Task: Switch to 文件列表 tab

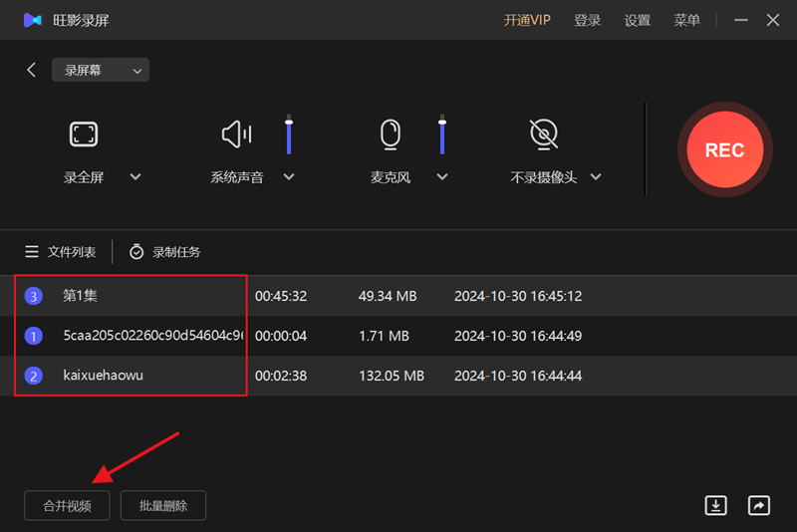Action: (x=61, y=252)
